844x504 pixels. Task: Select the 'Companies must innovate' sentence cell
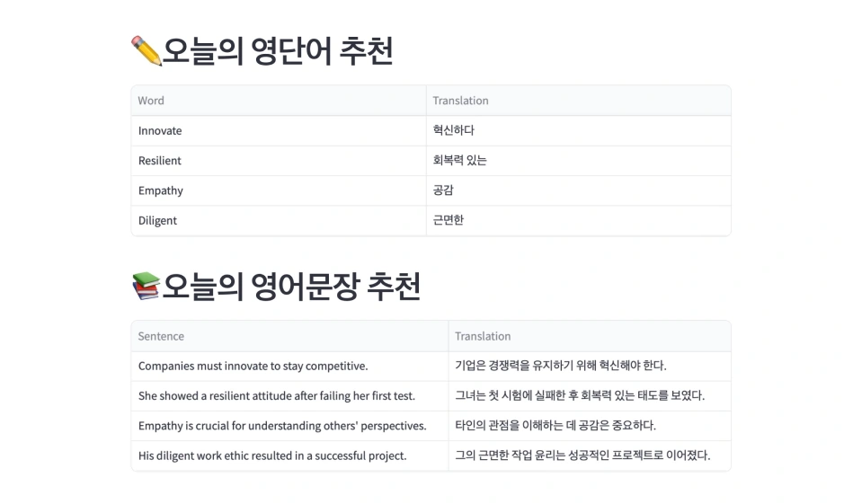[x=290, y=367]
